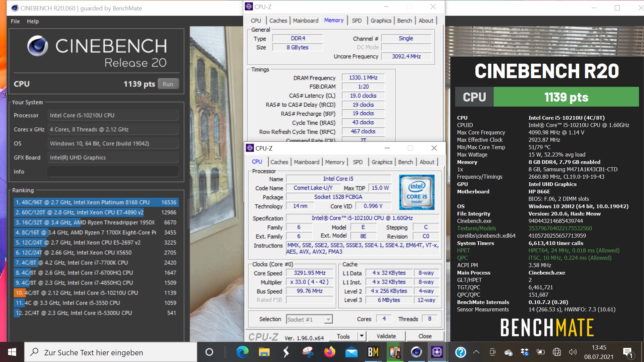
Task: Click the Windows taskbar search box
Action: (x=111, y=352)
